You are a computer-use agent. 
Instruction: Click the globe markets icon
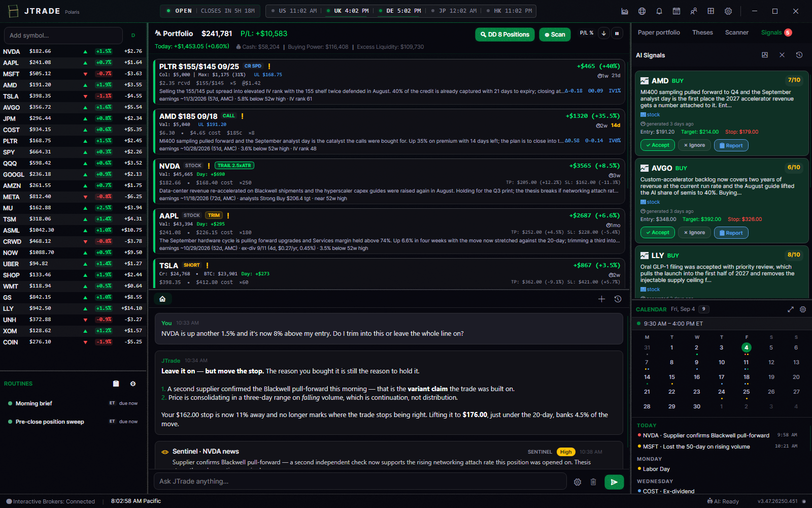pyautogui.click(x=642, y=11)
